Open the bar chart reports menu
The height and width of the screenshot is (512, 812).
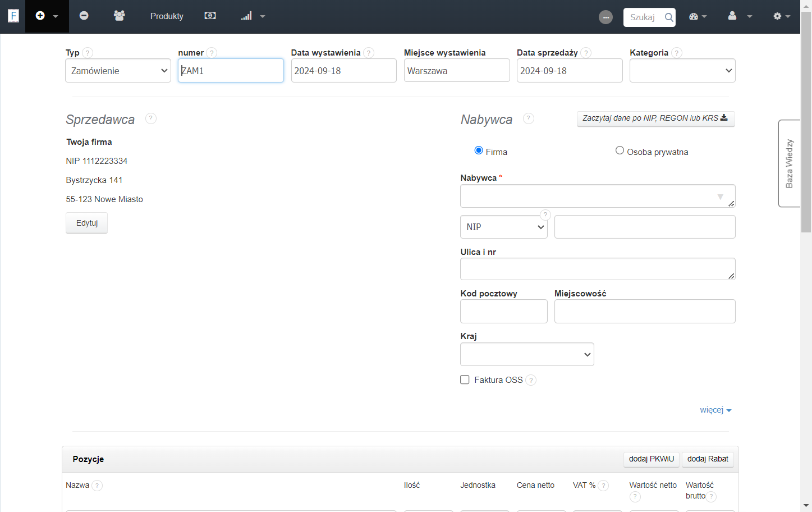253,16
